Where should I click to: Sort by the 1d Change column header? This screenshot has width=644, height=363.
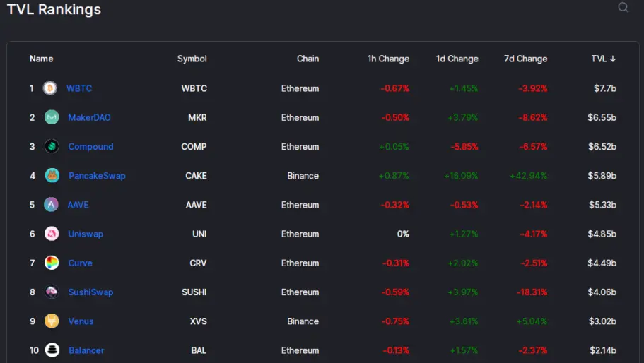coord(457,59)
